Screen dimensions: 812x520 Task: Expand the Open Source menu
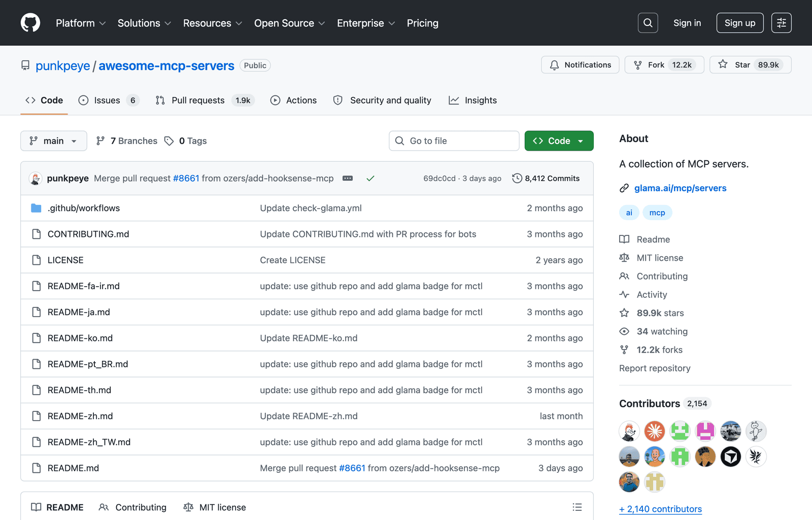(289, 23)
